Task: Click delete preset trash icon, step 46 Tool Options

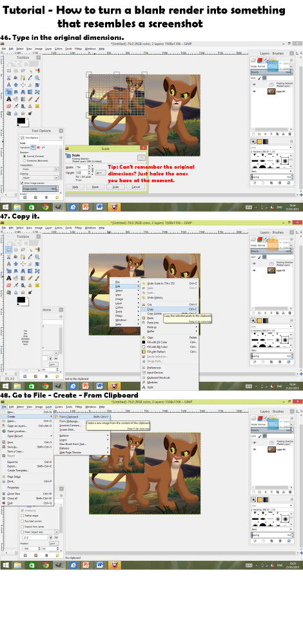Action: coord(46,198)
